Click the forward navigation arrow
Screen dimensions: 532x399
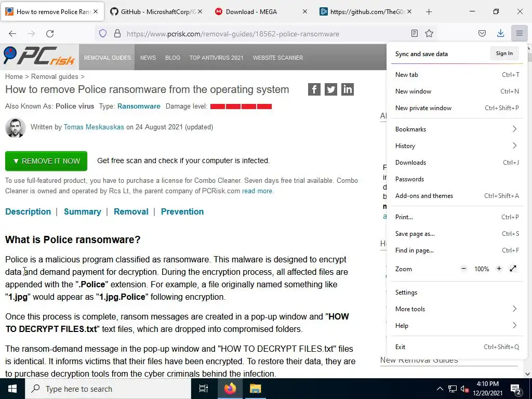[31, 33]
